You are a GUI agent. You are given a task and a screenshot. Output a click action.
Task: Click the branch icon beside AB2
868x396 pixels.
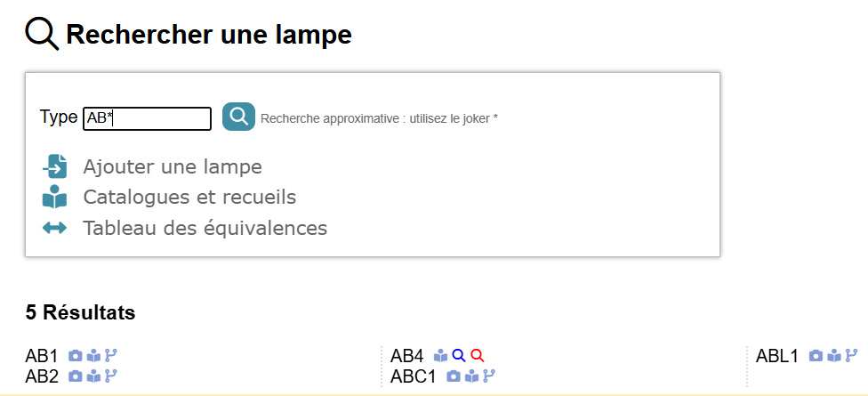pyautogui.click(x=111, y=376)
